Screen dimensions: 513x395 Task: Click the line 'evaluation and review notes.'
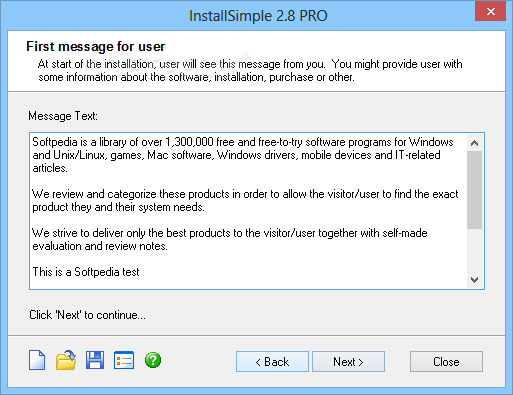pyautogui.click(x=100, y=246)
